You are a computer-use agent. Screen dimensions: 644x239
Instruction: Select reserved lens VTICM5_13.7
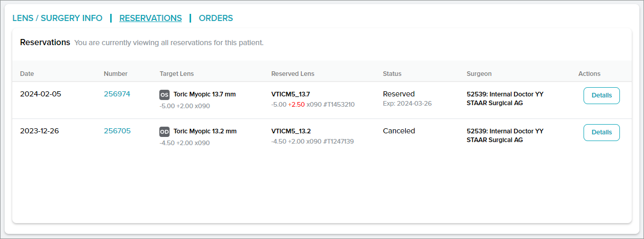[x=290, y=94]
